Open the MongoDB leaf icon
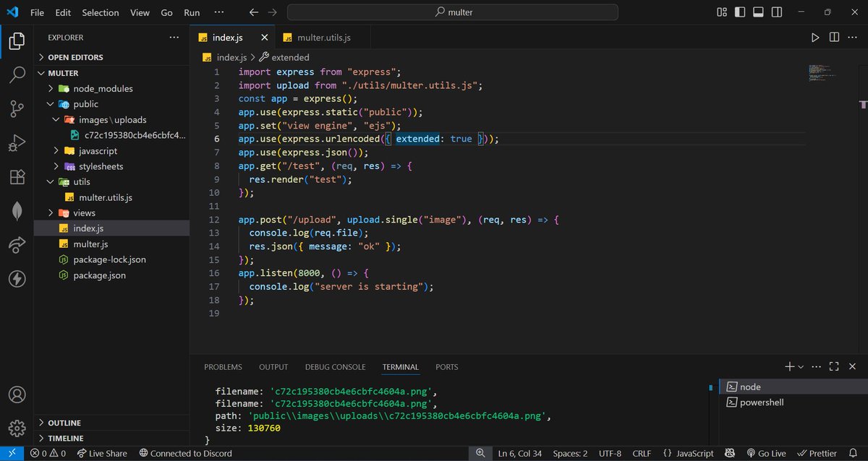The height and width of the screenshot is (461, 868). click(x=17, y=211)
